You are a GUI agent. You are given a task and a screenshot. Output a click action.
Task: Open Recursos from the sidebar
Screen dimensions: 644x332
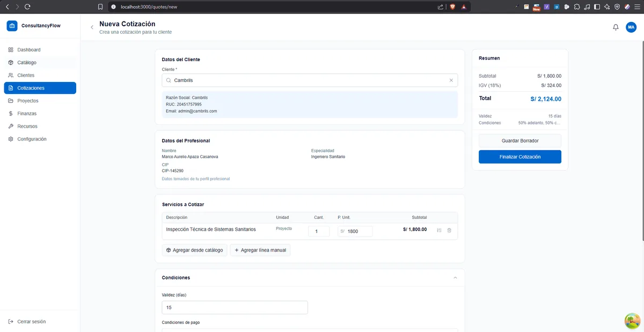[40, 127]
